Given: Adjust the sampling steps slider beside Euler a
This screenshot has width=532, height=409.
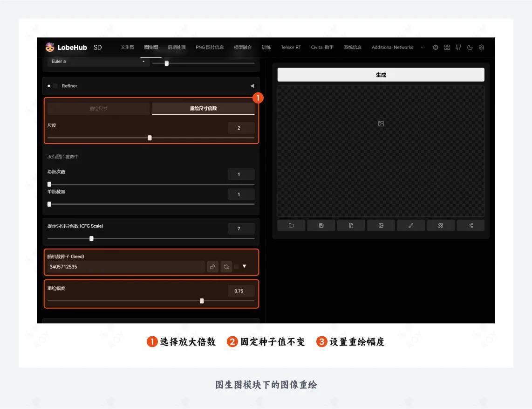Looking at the screenshot, I should click(167, 63).
